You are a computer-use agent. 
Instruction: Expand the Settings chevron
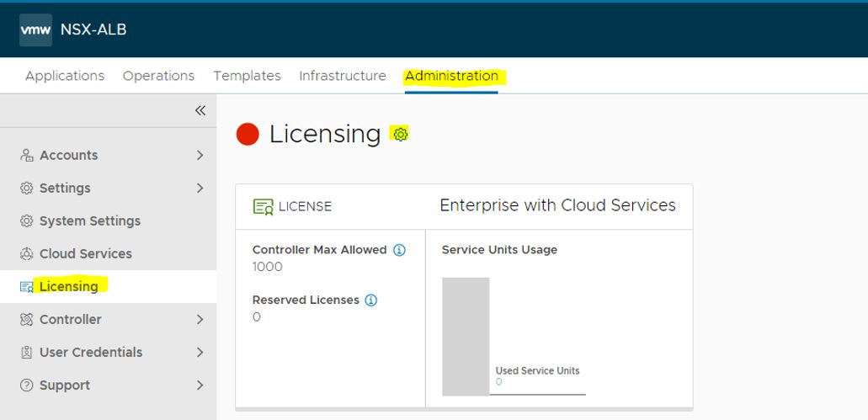click(x=200, y=189)
